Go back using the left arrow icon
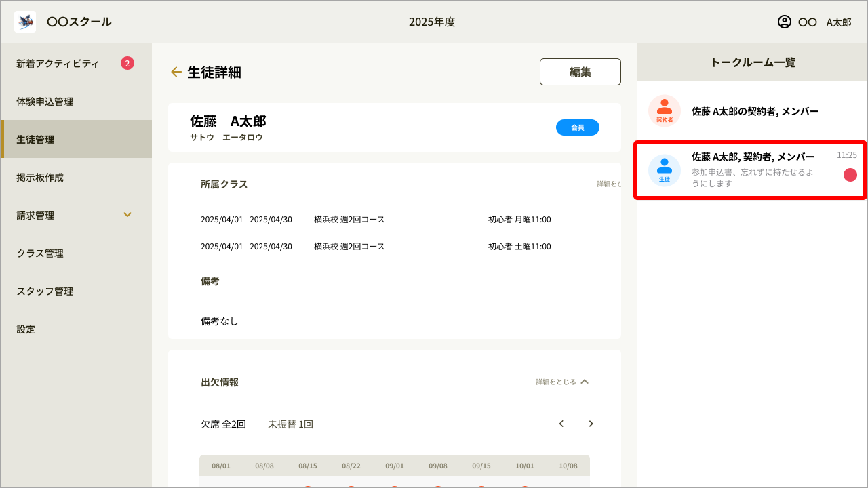The height and width of the screenshot is (488, 868). tap(176, 72)
